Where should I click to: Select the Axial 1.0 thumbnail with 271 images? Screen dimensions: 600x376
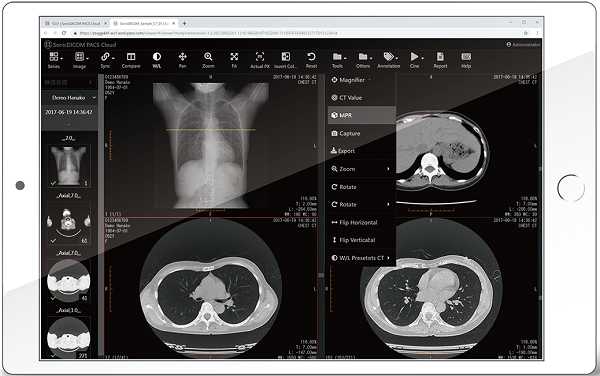69,338
